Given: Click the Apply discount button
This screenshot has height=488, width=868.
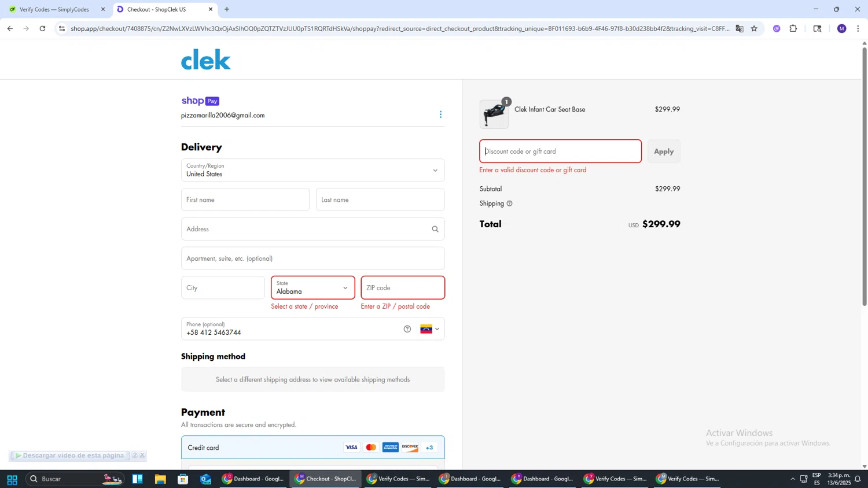Looking at the screenshot, I should [x=664, y=151].
